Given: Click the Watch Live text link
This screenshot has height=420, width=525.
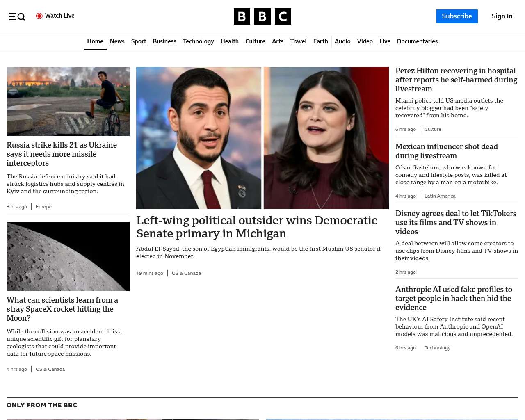Looking at the screenshot, I should [x=60, y=16].
